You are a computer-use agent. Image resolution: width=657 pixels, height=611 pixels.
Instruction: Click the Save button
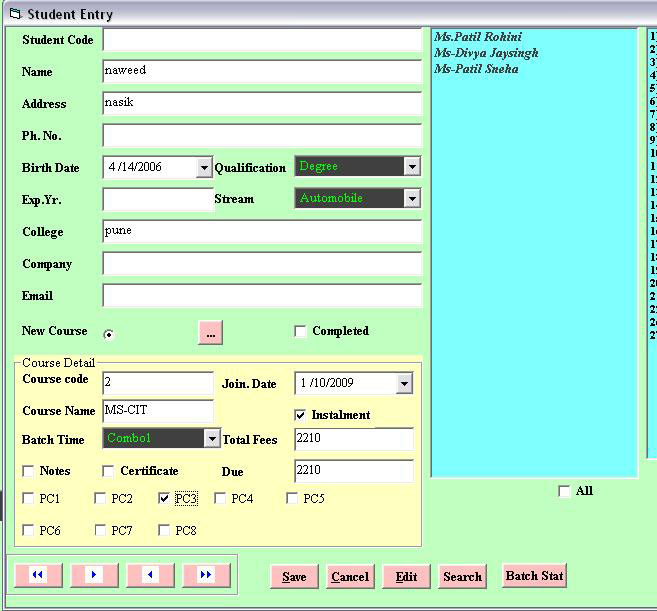tap(294, 577)
